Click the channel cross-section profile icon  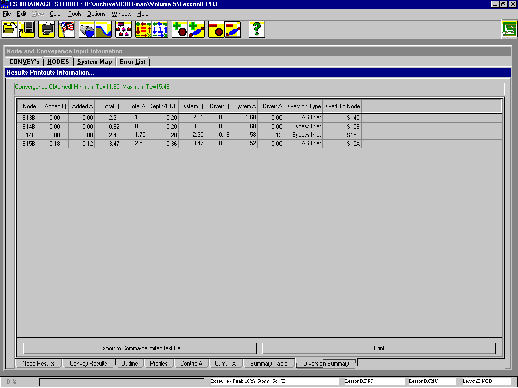coord(103,29)
